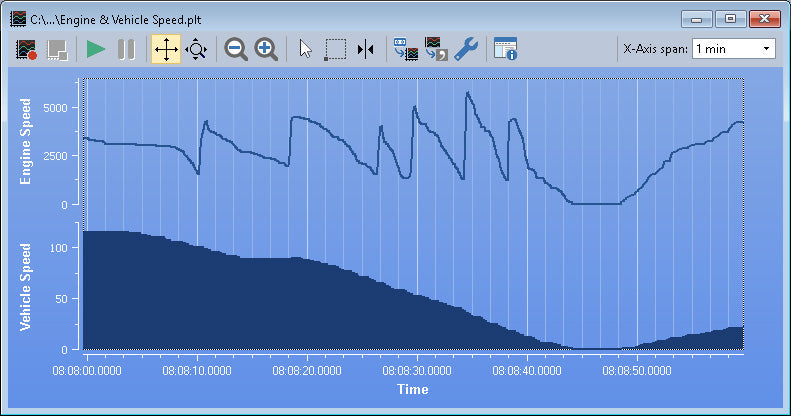
Task: Start plot playback with green play button
Action: [95, 49]
